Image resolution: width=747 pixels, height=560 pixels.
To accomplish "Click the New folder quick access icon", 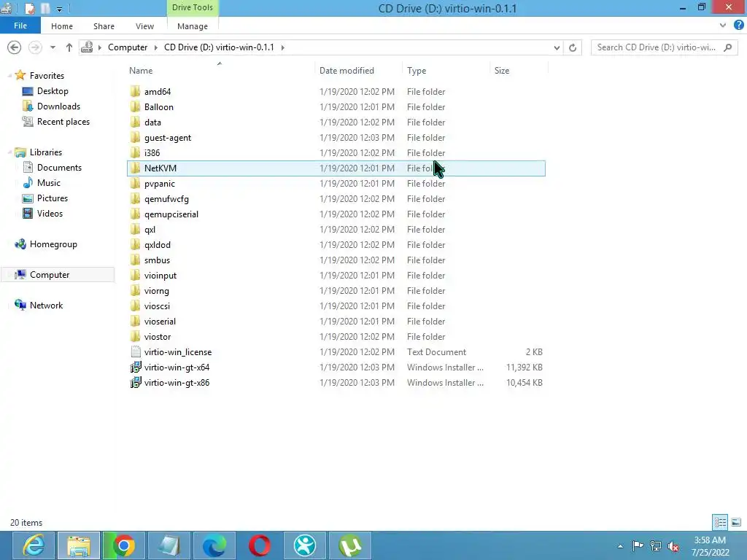I will click(45, 8).
